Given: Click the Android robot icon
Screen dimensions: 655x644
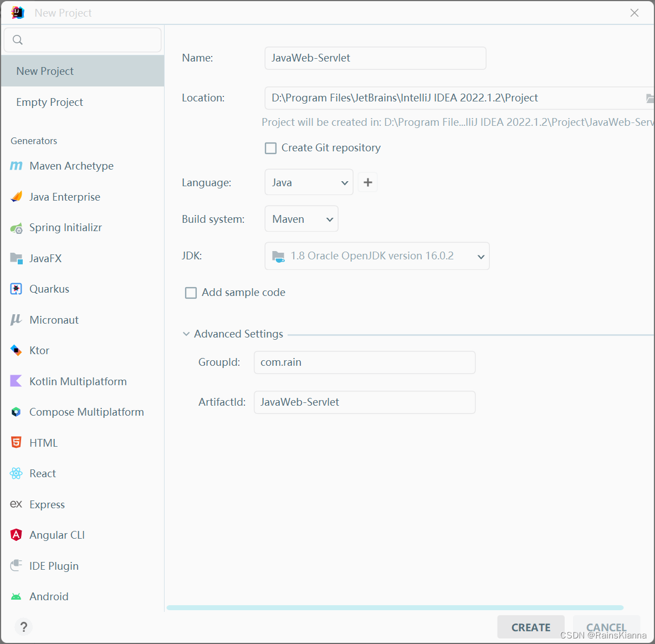Looking at the screenshot, I should pyautogui.click(x=16, y=597).
